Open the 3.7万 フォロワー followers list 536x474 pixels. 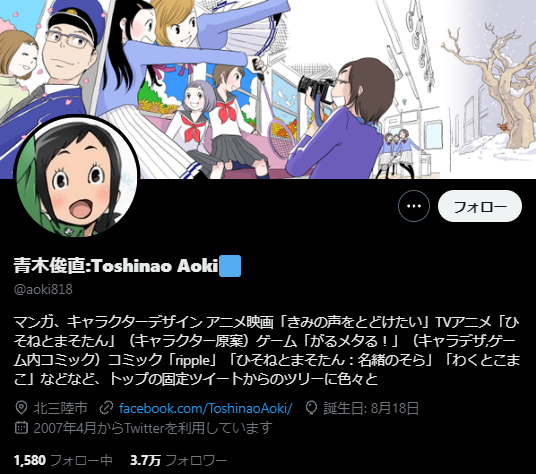click(178, 460)
